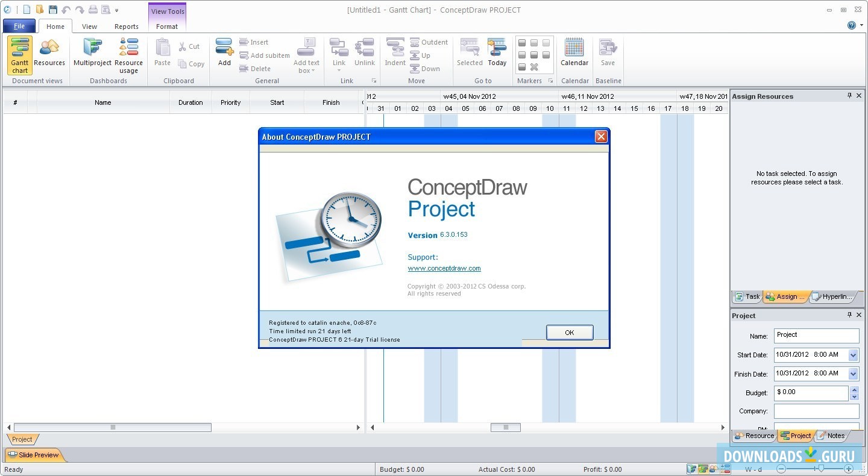Screen dimensions: 868x476
Task: Add a new task with Add
Action: click(x=224, y=52)
